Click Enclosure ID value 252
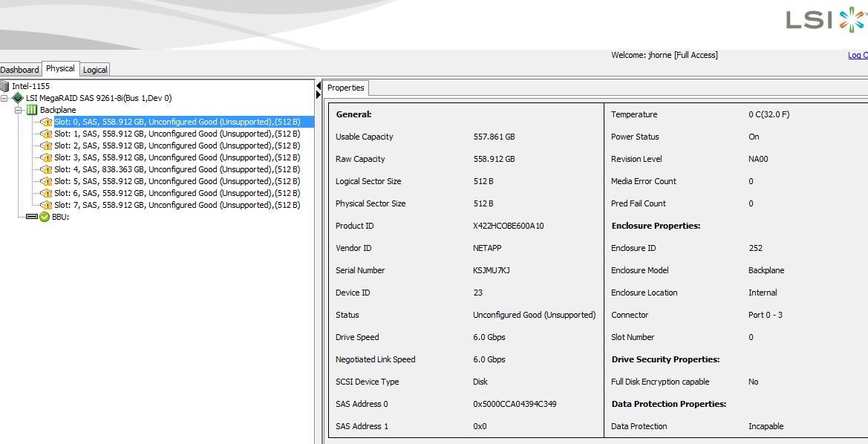The width and height of the screenshot is (868, 444). (756, 248)
